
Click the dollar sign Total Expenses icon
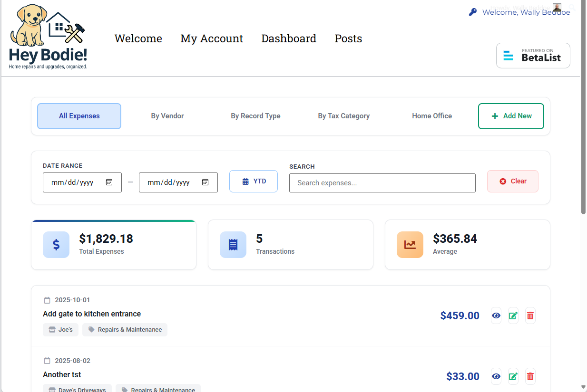(56, 245)
